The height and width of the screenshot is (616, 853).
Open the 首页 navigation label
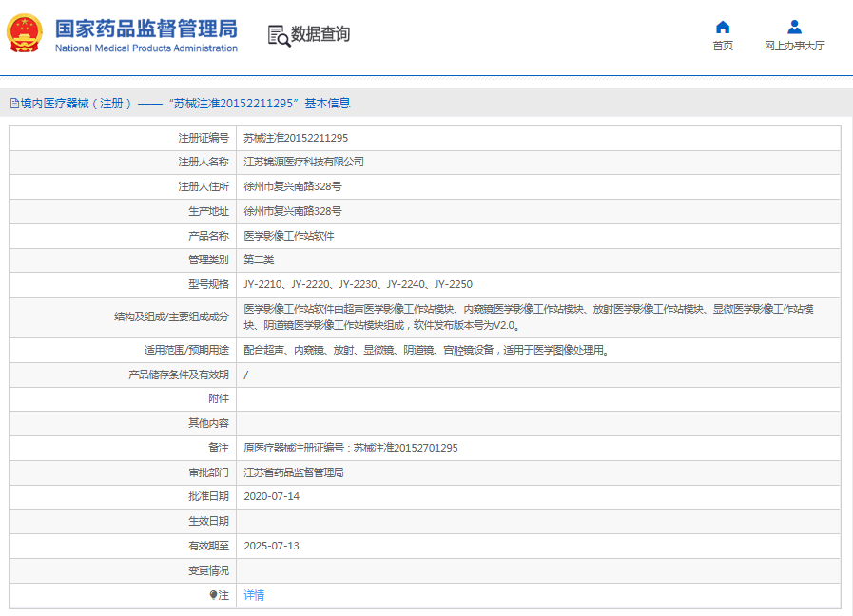pyautogui.click(x=723, y=46)
